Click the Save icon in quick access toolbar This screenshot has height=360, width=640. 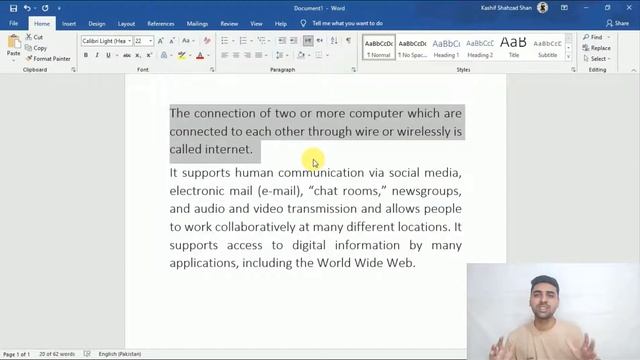point(13,8)
